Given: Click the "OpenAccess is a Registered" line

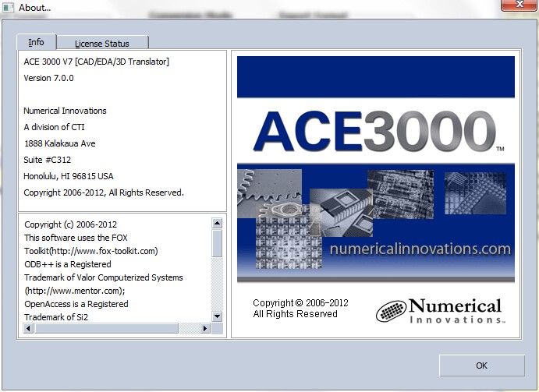Looking at the screenshot, I should (76, 304).
